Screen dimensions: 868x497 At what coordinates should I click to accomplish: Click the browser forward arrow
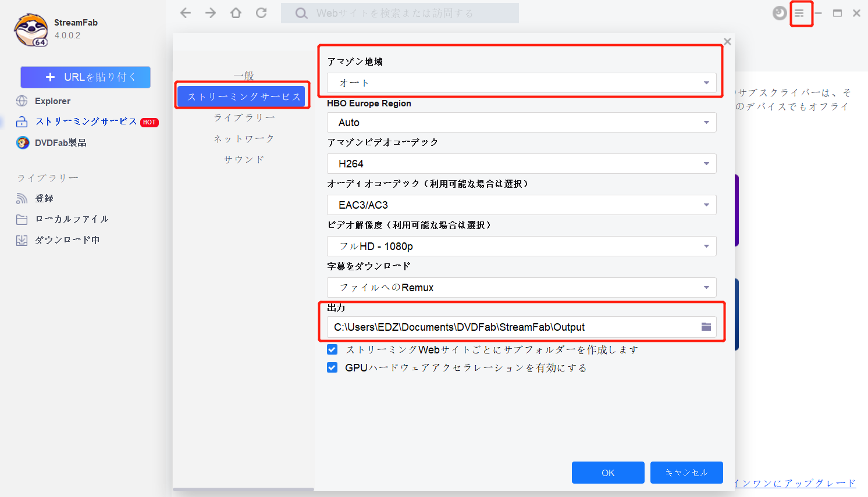[211, 13]
